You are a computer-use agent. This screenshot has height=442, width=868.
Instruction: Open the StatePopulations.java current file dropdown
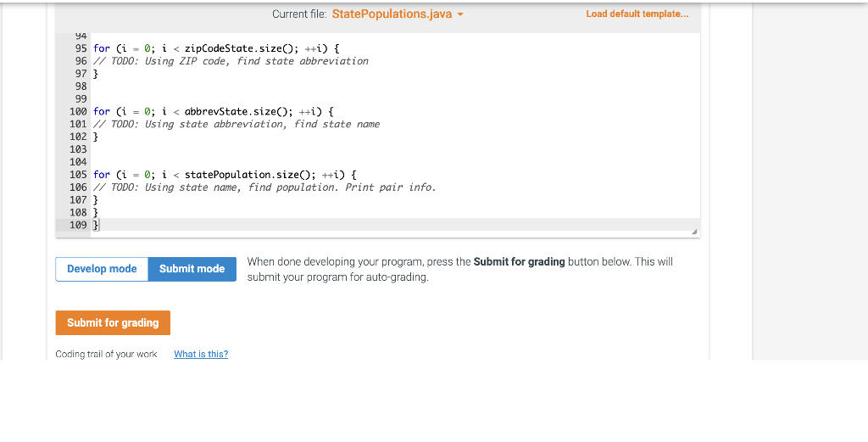coord(398,14)
